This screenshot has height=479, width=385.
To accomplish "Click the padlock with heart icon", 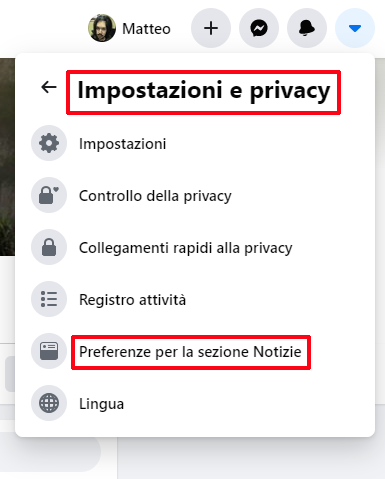I will [x=49, y=195].
